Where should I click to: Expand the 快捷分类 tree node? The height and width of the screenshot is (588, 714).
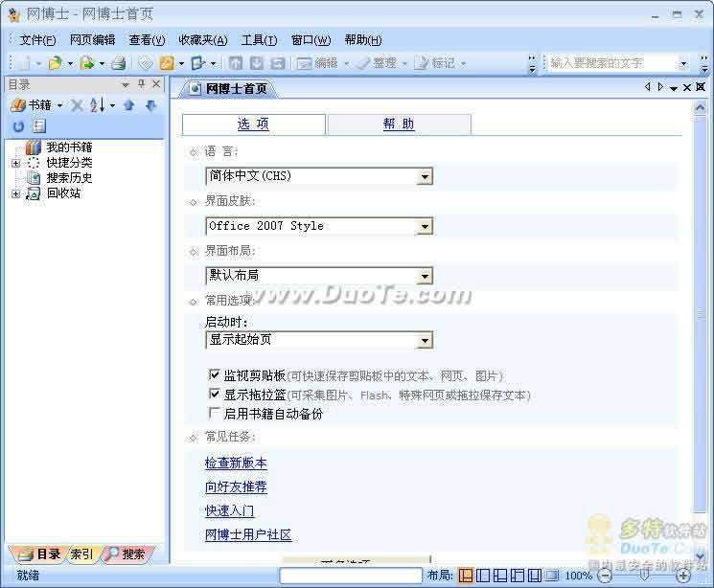tap(16, 163)
